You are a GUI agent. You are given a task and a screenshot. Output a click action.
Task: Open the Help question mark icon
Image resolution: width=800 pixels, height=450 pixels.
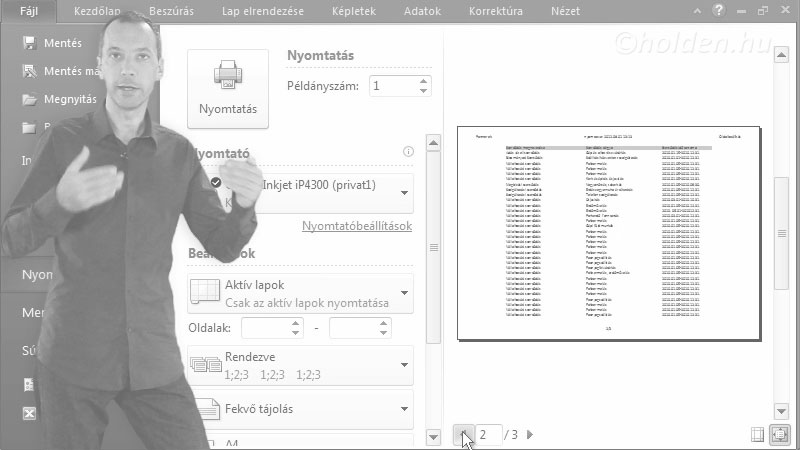click(x=719, y=10)
